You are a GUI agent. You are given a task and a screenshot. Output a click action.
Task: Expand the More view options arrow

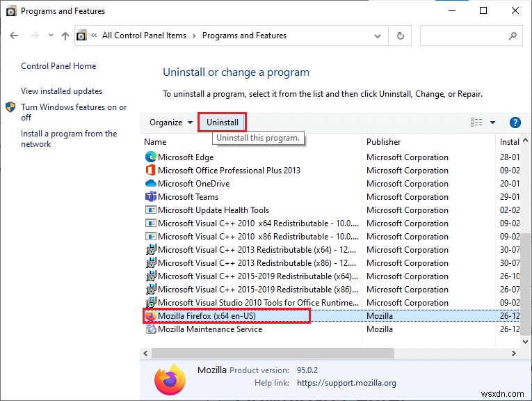point(492,123)
